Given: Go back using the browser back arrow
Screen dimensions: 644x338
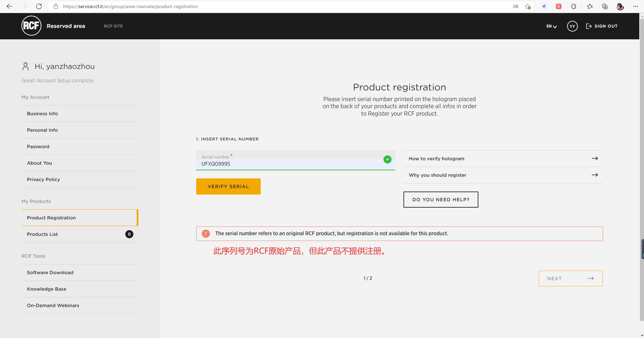Looking at the screenshot, I should 9,6.
